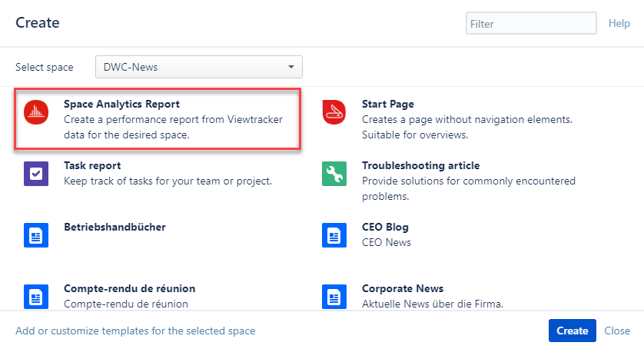Click the Troubleshooting article wrench icon

point(334,174)
